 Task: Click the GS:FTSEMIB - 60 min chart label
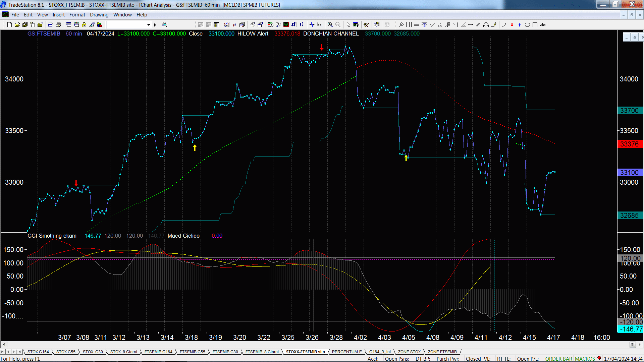[55, 34]
